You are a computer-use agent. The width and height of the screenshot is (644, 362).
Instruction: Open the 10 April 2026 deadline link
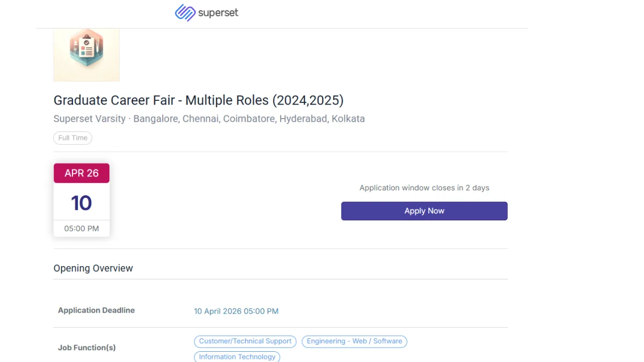[x=236, y=311]
